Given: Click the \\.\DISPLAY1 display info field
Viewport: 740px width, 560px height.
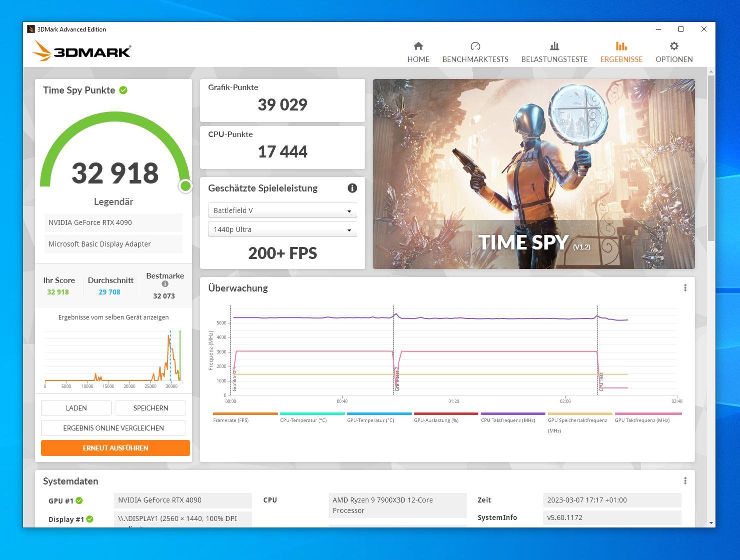Looking at the screenshot, I should 183,519.
